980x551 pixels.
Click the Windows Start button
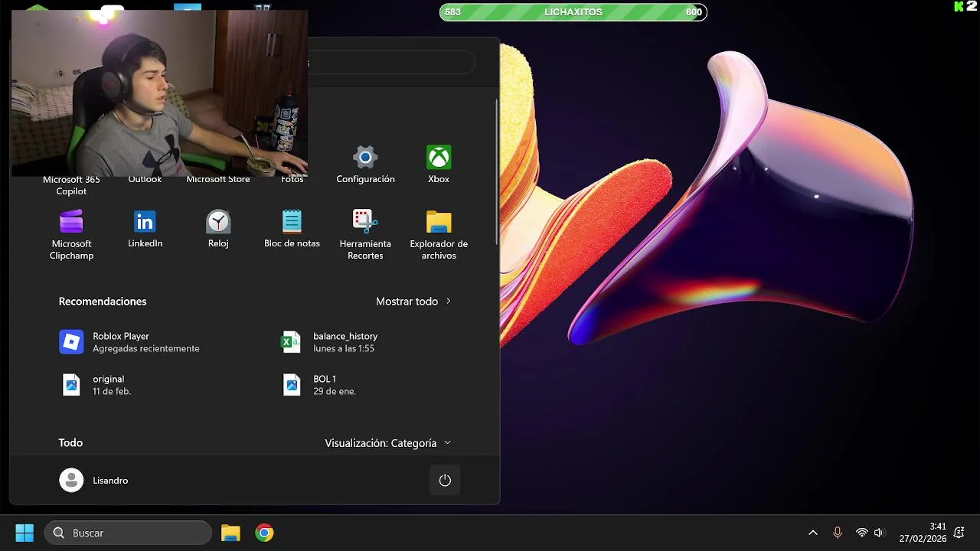tap(24, 533)
